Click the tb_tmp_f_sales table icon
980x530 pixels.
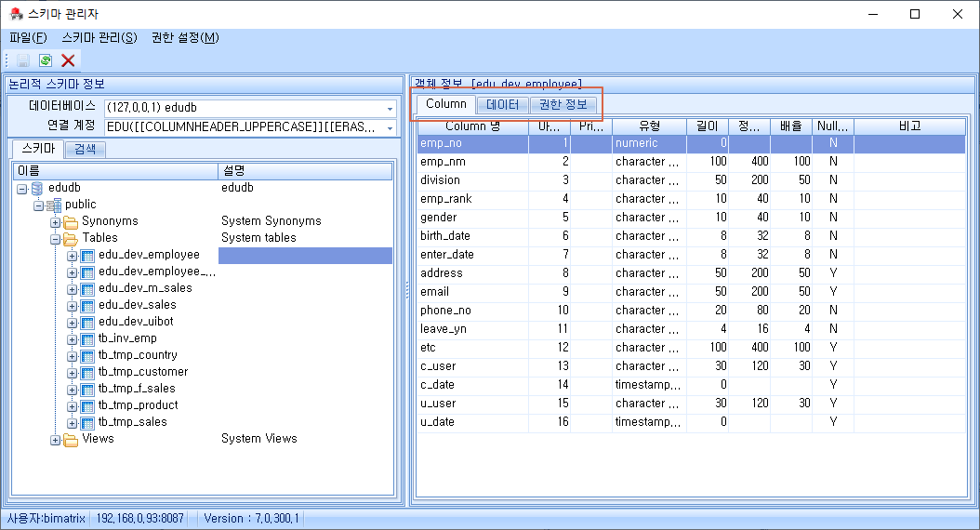pyautogui.click(x=87, y=390)
